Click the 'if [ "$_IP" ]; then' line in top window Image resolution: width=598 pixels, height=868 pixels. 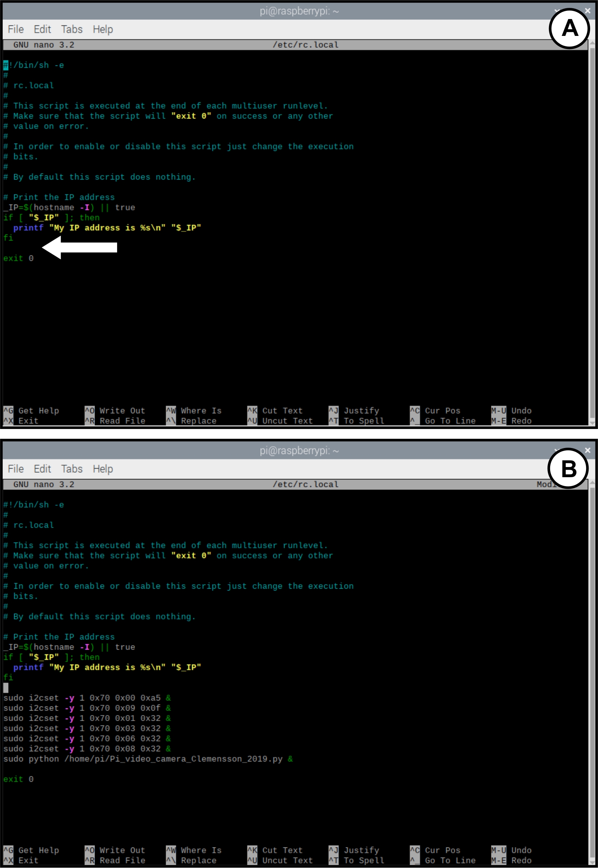(x=51, y=217)
